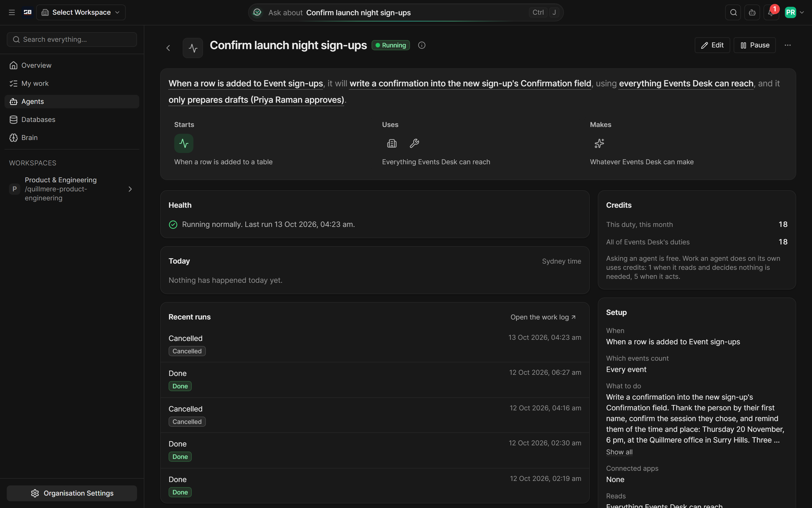This screenshot has height=508, width=812.
Task: Click 'When a row is added to Event sign-ups' phrase
Action: (x=246, y=84)
